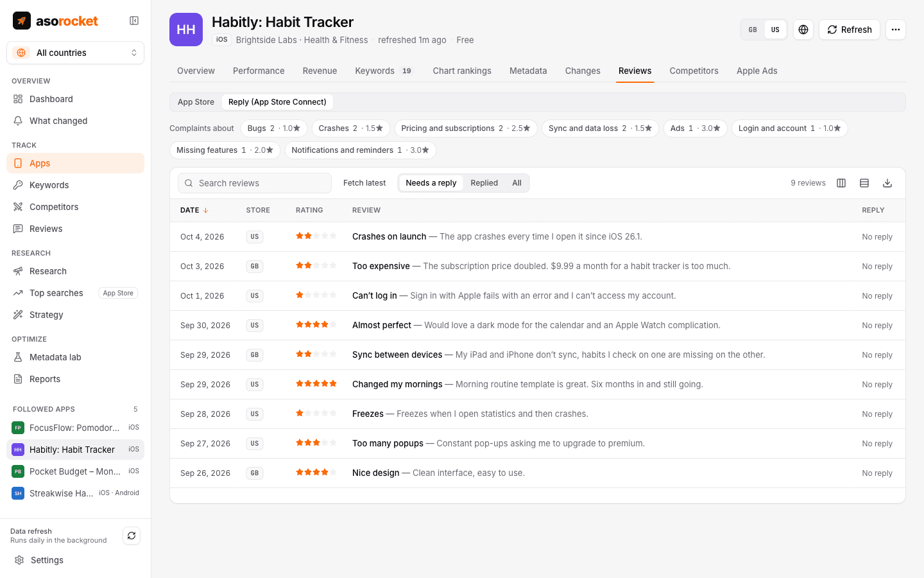Image resolution: width=924 pixels, height=578 pixels.
Task: Open Reviews in sidebar
Action: (75, 229)
